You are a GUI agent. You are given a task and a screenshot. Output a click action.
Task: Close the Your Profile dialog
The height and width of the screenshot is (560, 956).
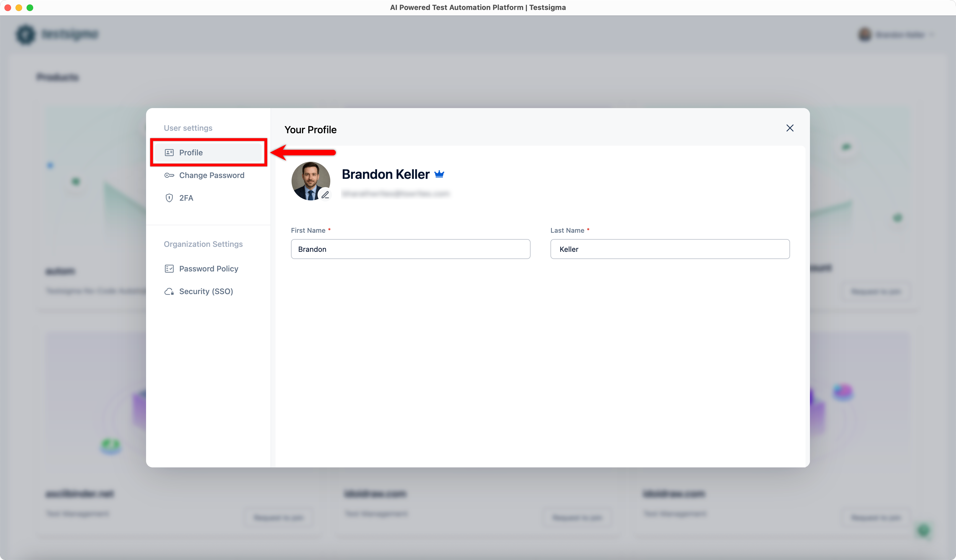[x=790, y=128]
